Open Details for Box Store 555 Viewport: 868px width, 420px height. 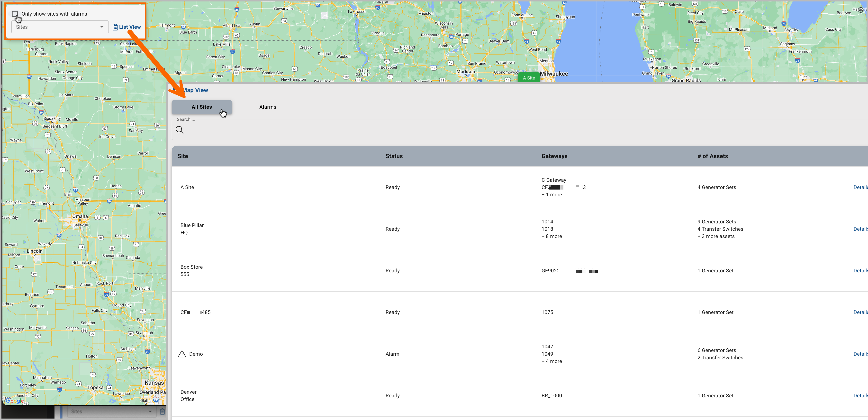tap(861, 270)
